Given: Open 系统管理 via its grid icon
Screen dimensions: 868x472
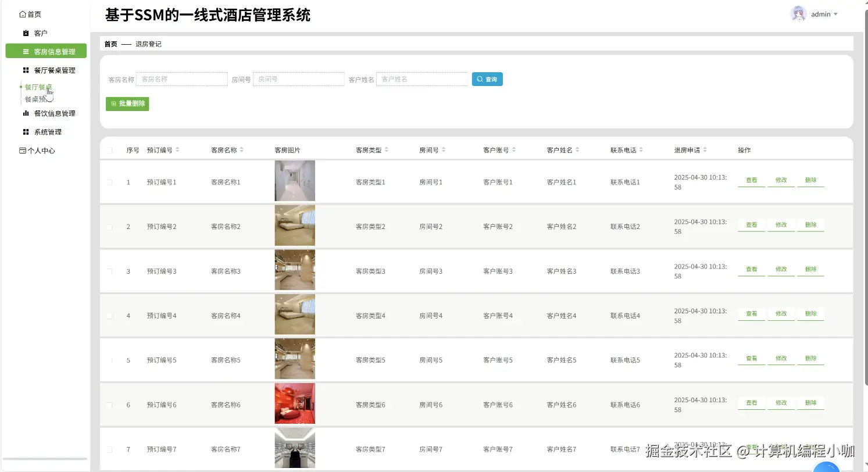Looking at the screenshot, I should point(25,131).
